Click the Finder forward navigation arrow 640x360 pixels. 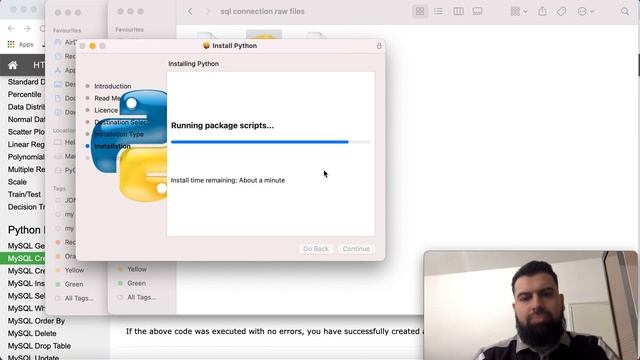pos(208,11)
